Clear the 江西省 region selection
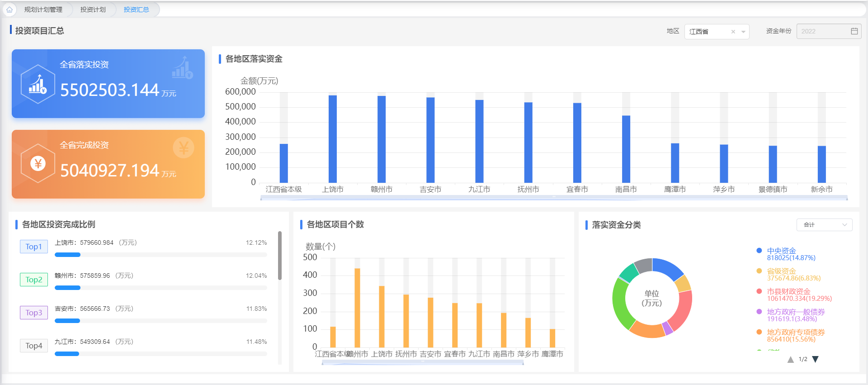The width and height of the screenshot is (868, 385). (x=733, y=32)
